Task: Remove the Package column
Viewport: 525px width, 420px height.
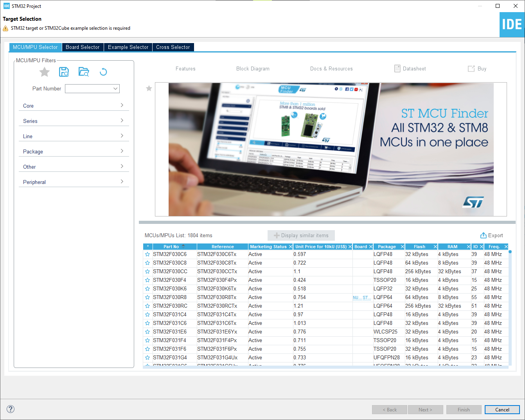Action: coord(403,247)
